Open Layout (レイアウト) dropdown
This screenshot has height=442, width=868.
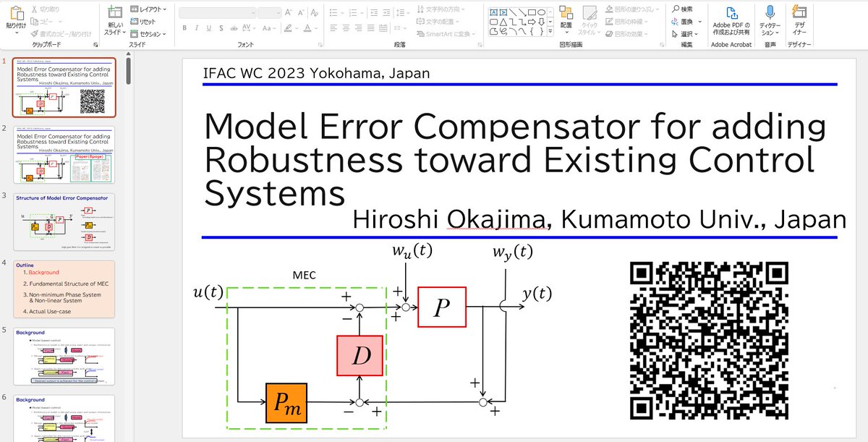(x=148, y=9)
